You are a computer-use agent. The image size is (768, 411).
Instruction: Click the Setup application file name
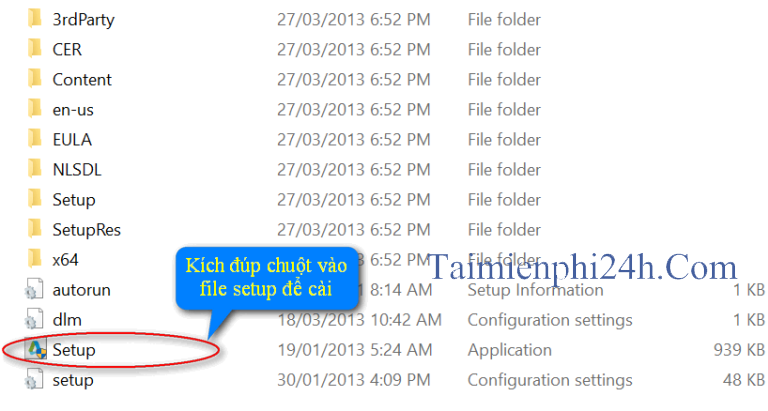[74, 350]
